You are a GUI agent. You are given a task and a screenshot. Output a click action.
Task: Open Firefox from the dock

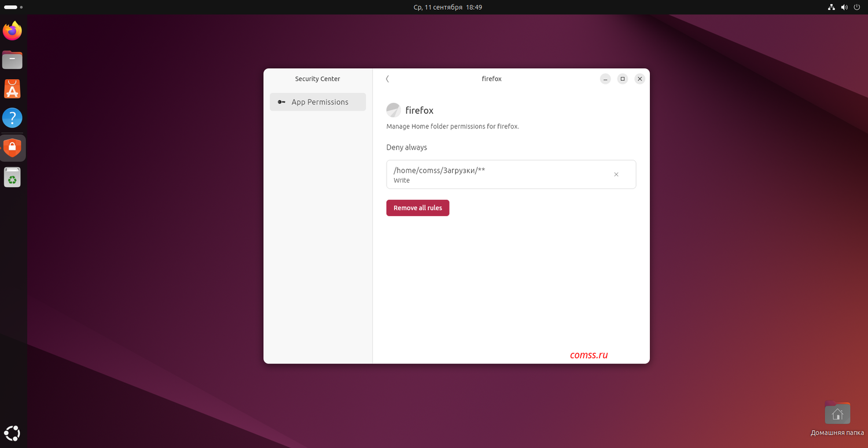point(12,31)
